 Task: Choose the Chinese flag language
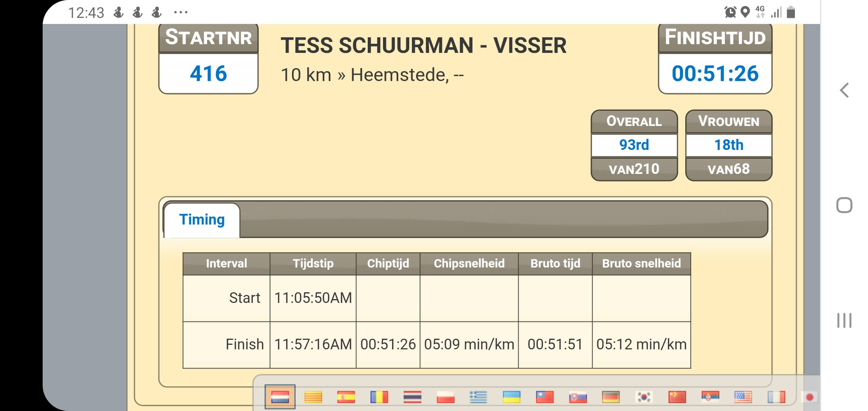coord(677,397)
